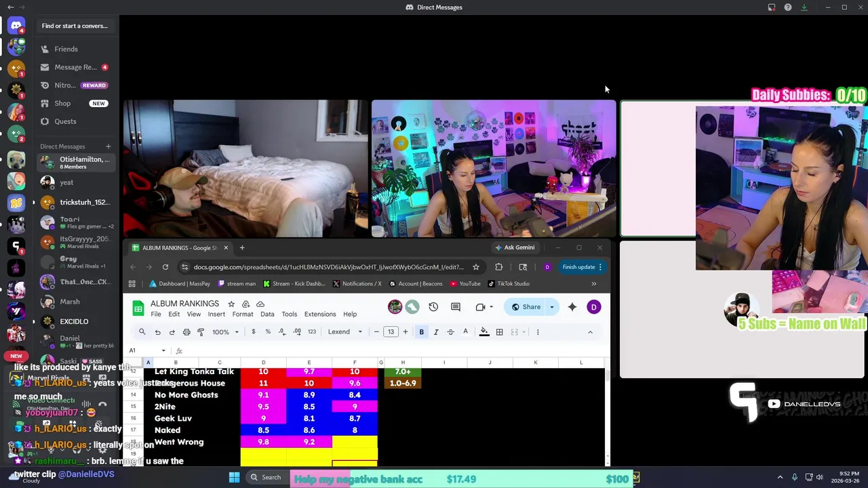The height and width of the screenshot is (488, 868).
Task: Bookmark this page with the star icon
Action: click(x=476, y=267)
